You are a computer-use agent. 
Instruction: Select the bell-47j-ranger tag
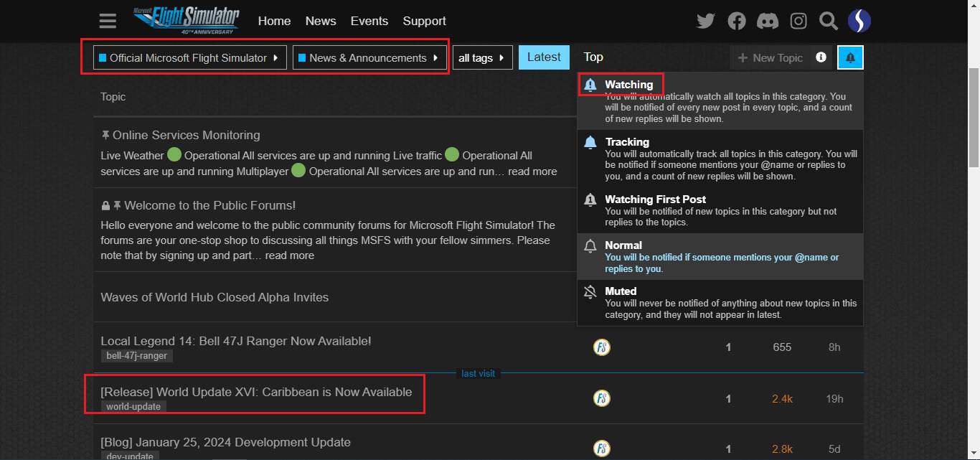(x=136, y=356)
